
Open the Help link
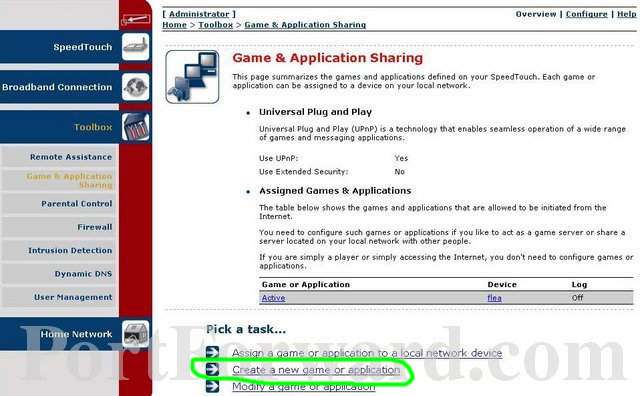tap(627, 14)
